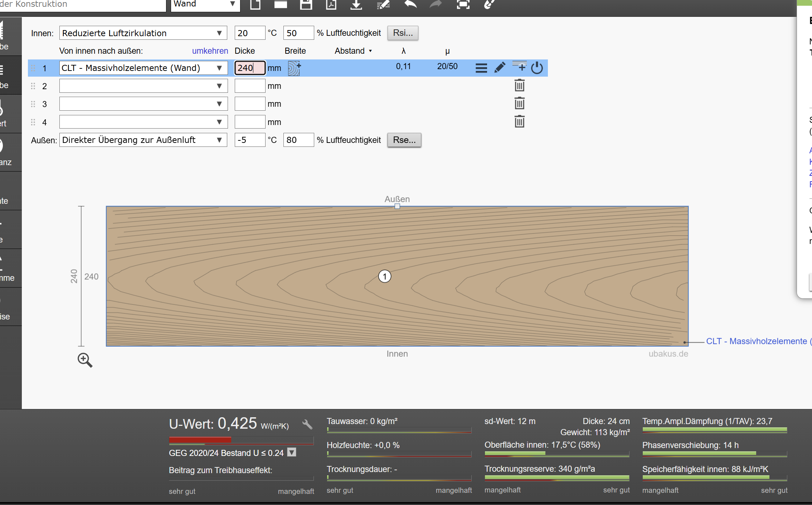This screenshot has height=505, width=812.
Task: Add a layer after layer 1
Action: point(520,67)
